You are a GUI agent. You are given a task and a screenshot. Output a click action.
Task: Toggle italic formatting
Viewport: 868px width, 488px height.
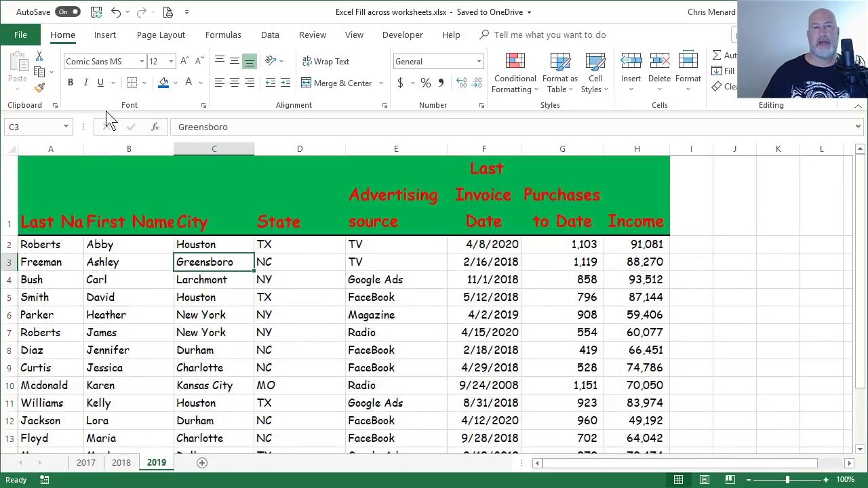(x=85, y=82)
